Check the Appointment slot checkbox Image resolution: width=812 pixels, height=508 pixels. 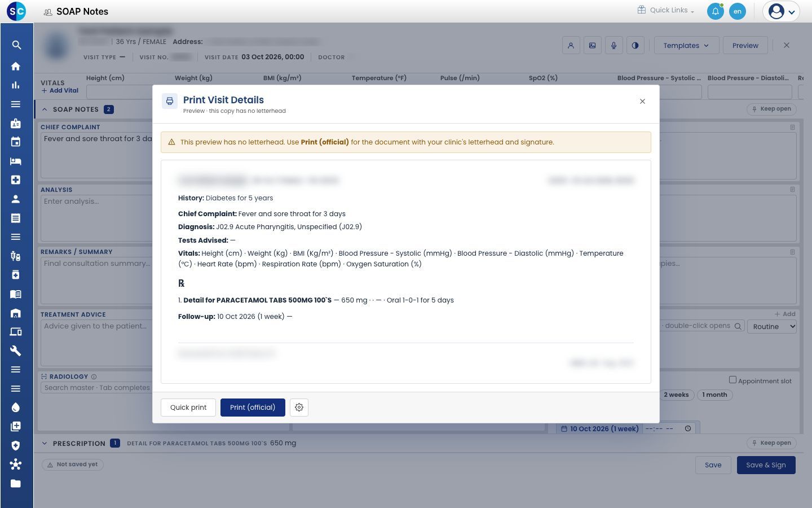click(x=732, y=380)
